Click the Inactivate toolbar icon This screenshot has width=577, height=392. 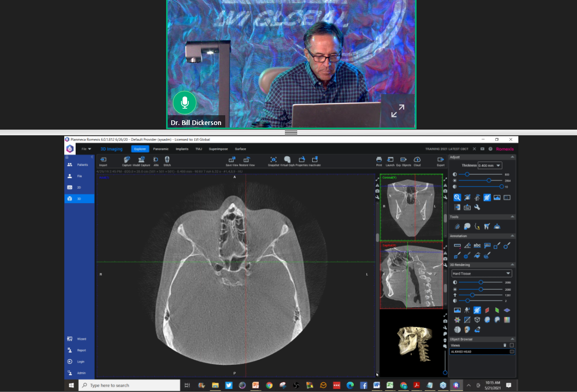click(315, 160)
